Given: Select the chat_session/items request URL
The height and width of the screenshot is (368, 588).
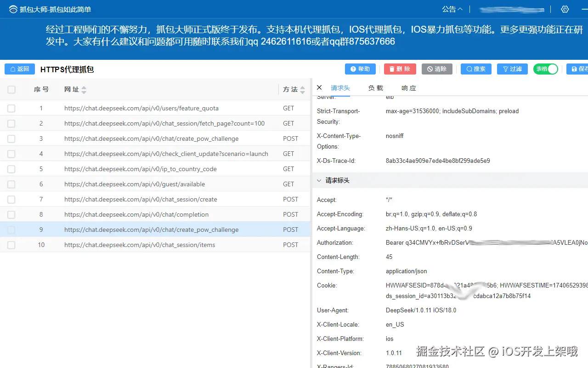Looking at the screenshot, I should coord(140,245).
